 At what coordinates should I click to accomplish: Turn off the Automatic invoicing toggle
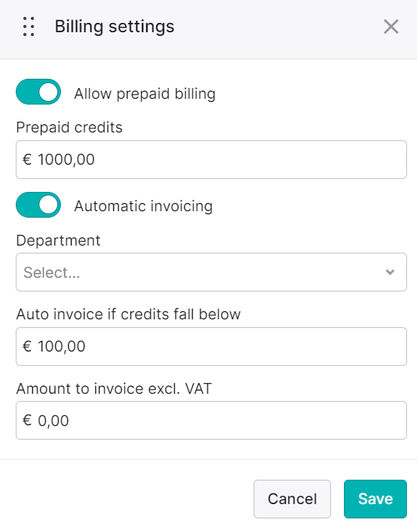[39, 205]
